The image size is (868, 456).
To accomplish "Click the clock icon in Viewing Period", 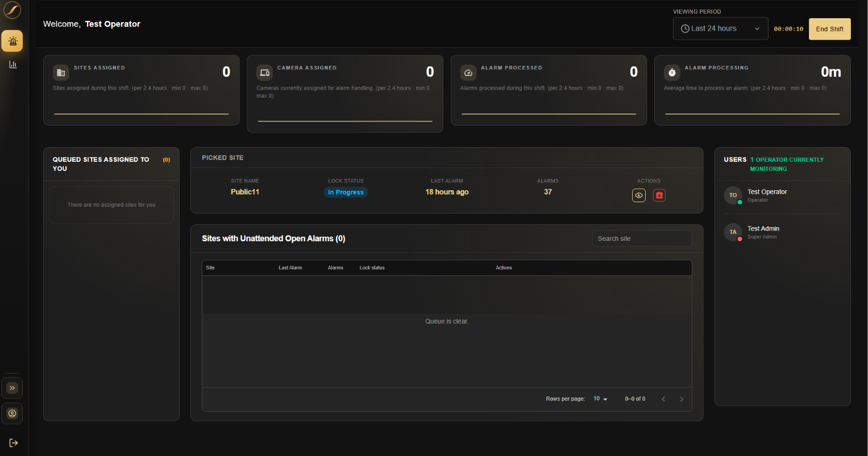I will (x=686, y=28).
